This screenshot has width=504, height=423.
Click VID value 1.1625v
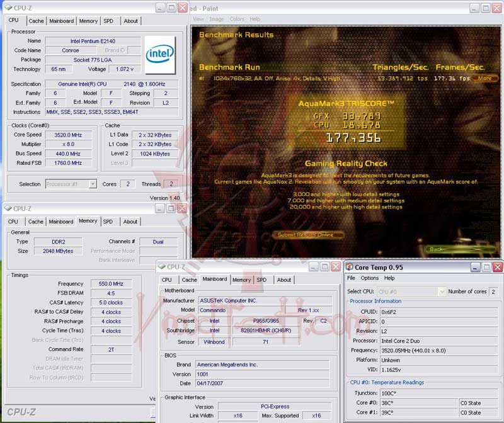[438, 369]
